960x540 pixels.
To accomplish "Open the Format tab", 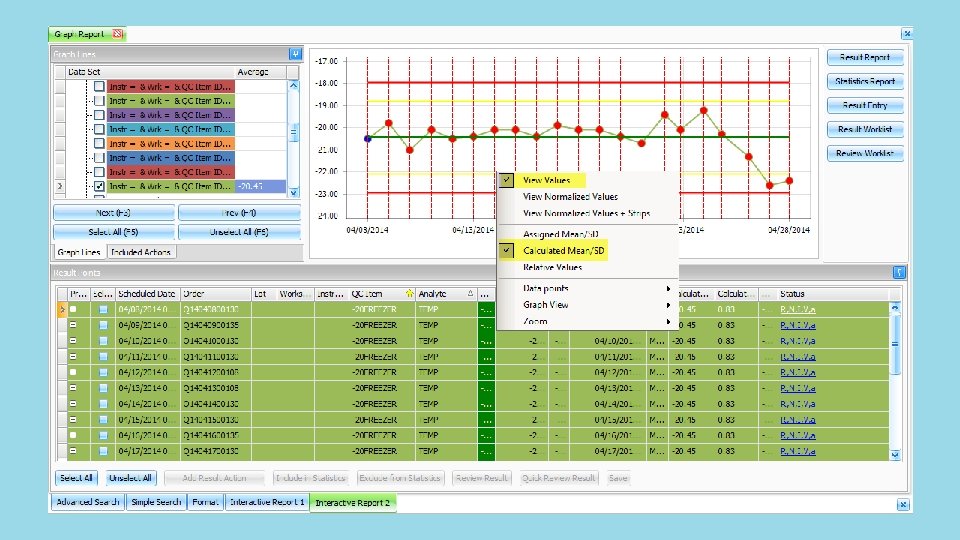I will 204,502.
